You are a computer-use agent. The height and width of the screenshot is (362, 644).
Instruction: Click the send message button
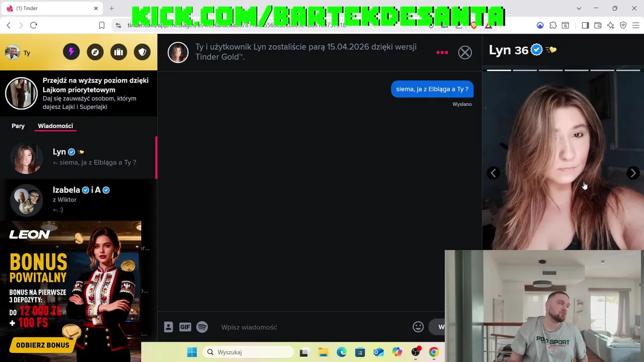click(x=437, y=327)
